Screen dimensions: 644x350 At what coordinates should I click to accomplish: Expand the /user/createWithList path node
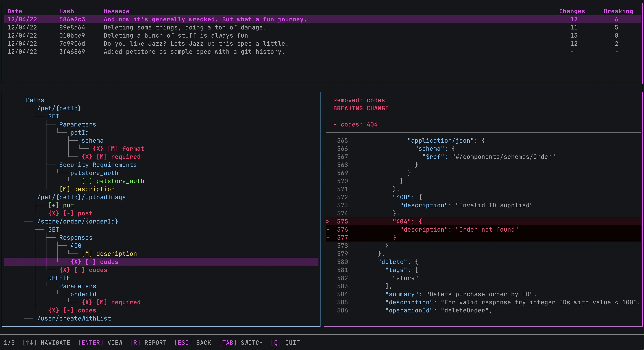(x=74, y=319)
